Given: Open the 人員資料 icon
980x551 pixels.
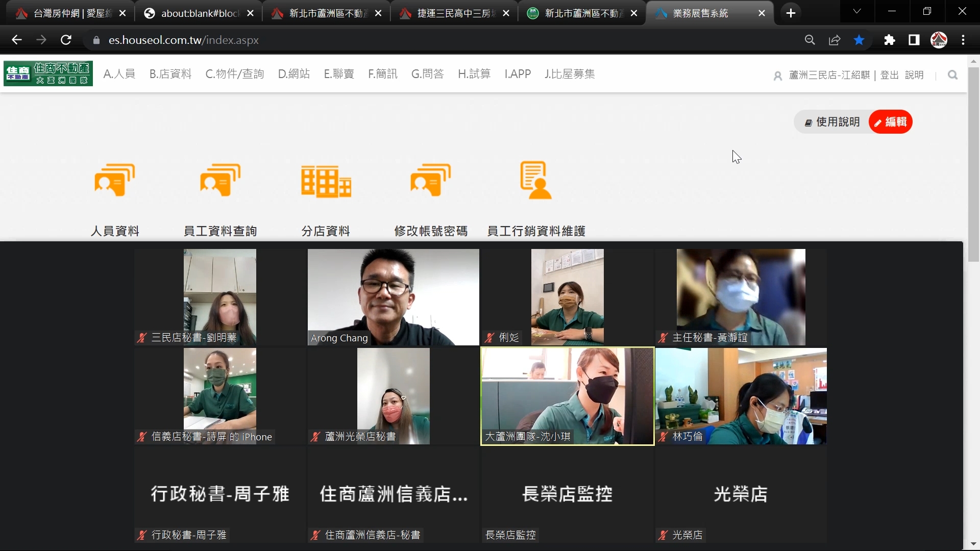Looking at the screenshot, I should click(115, 180).
